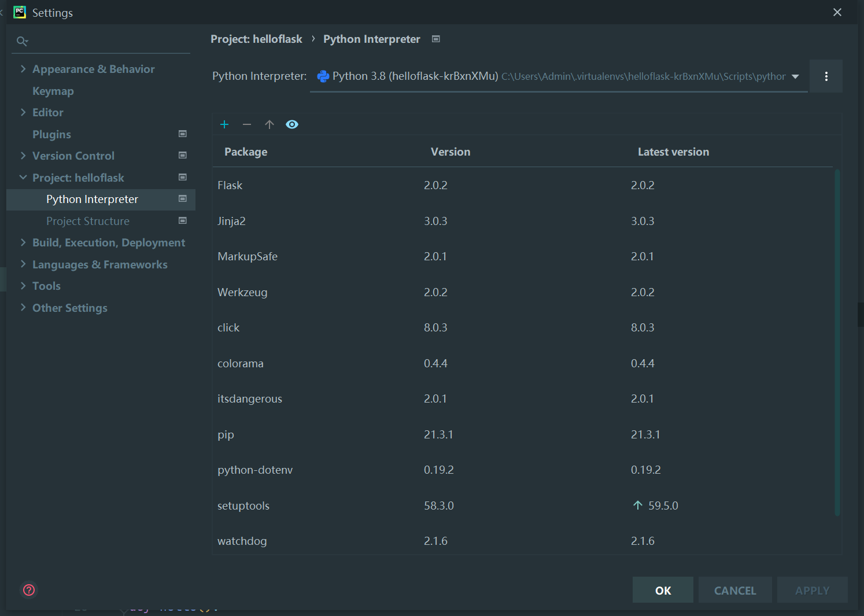Screen dimensions: 864x616
Task: Click the OK button
Action: [x=663, y=590]
